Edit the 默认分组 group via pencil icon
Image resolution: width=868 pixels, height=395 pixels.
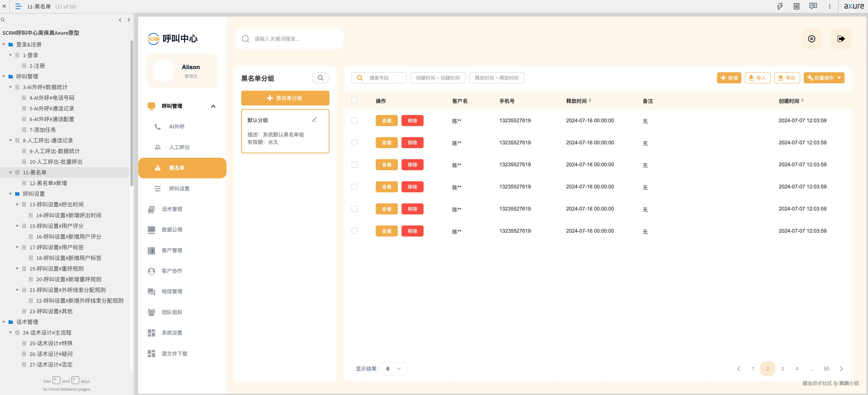(x=314, y=120)
